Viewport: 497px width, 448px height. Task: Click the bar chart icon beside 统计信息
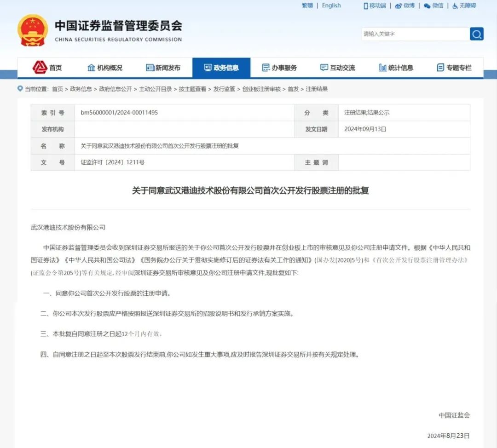pos(382,68)
